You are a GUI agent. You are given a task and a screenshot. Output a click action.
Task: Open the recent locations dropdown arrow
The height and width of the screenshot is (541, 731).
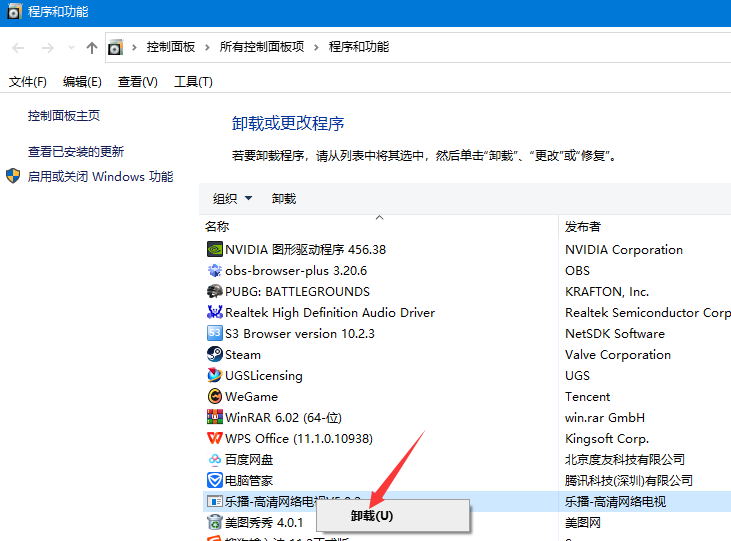click(71, 48)
